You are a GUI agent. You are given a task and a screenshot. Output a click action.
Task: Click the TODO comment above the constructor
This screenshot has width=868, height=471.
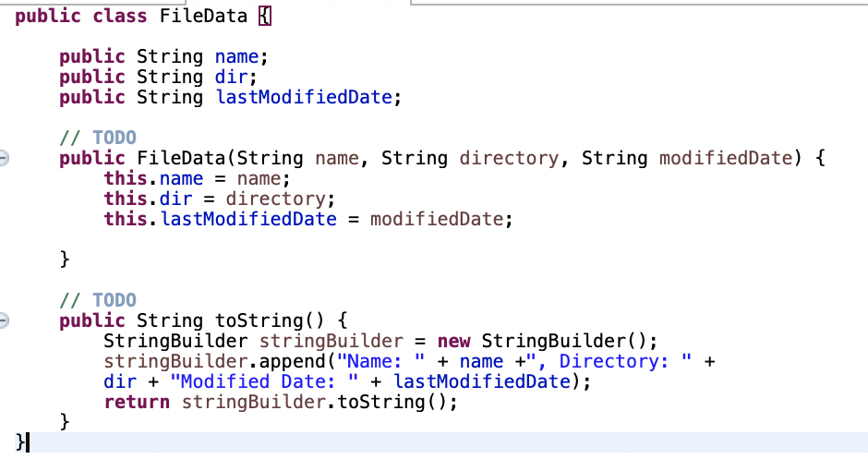[x=98, y=138]
